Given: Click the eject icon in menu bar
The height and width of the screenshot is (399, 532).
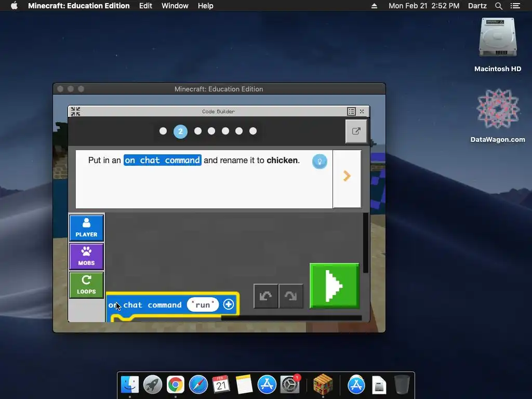Looking at the screenshot, I should click(374, 6).
